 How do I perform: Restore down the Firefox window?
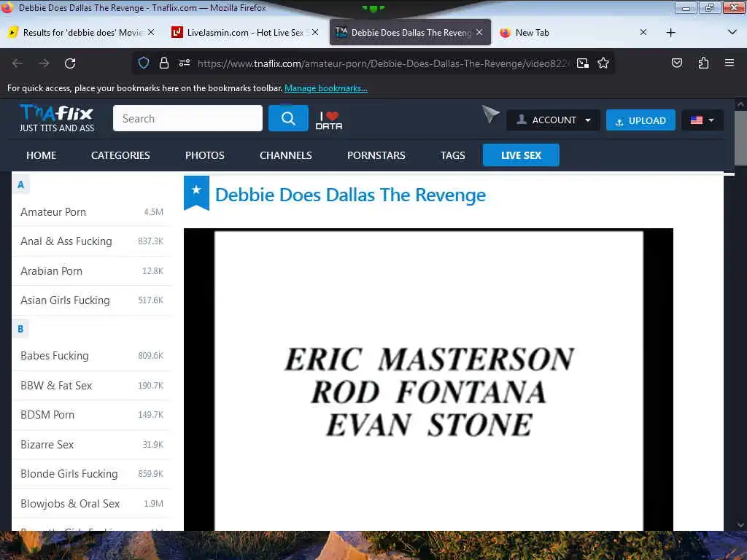click(709, 7)
